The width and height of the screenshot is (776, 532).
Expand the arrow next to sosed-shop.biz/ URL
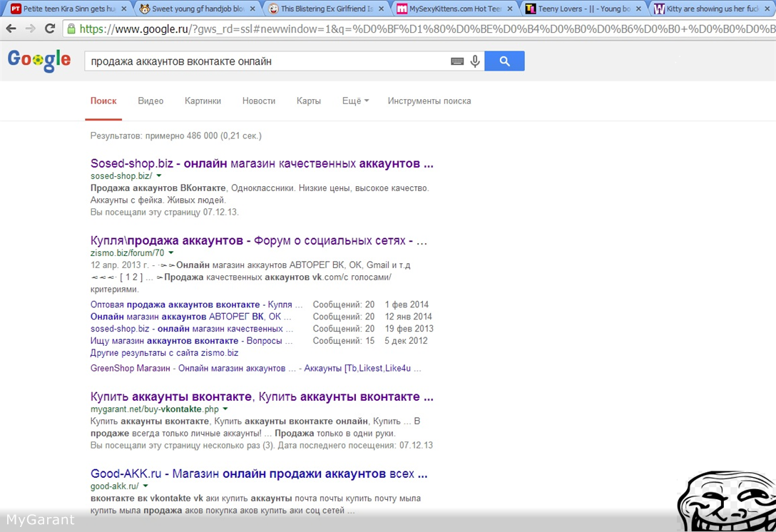click(159, 175)
